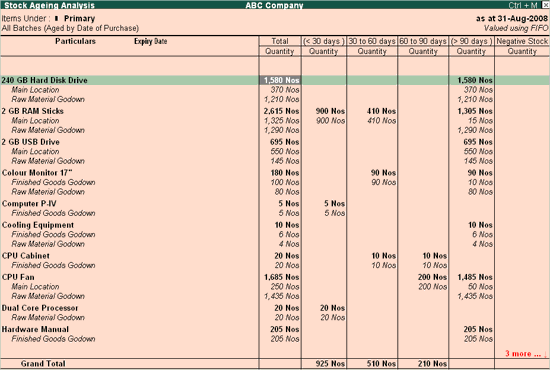Click Main Location under 2 GB RAM Sticks
Viewport: 550px width, 370px height.
point(35,121)
